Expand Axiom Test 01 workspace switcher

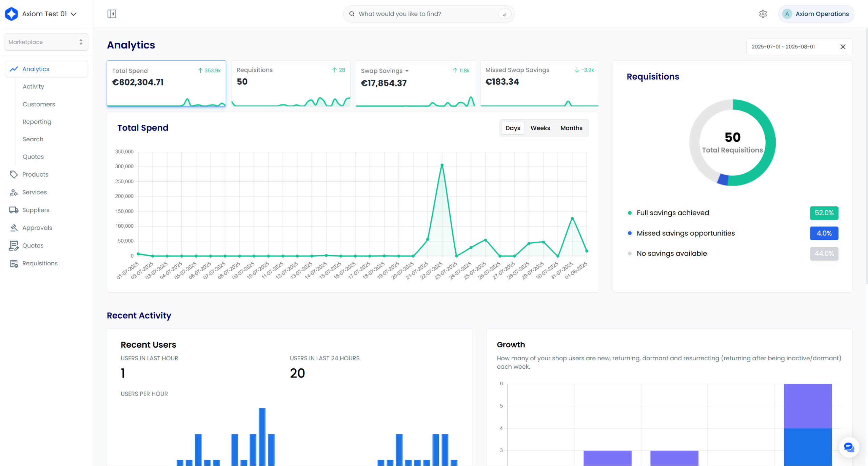[74, 14]
